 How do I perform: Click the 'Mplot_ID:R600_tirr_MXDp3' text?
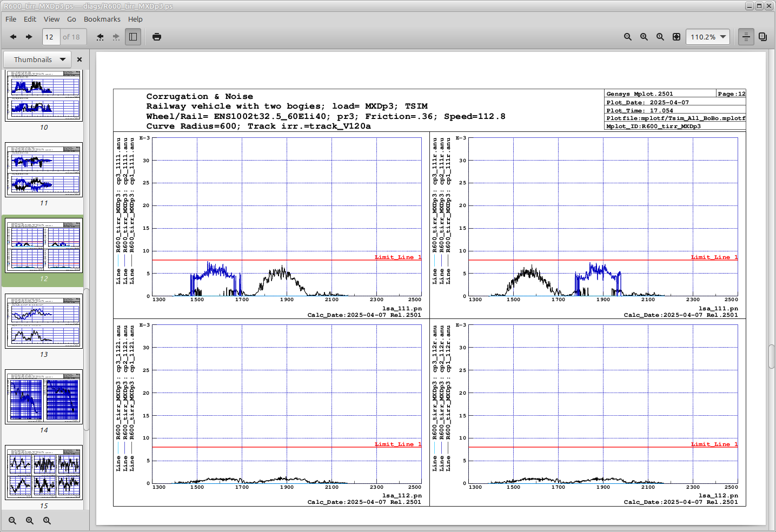pyautogui.click(x=653, y=126)
